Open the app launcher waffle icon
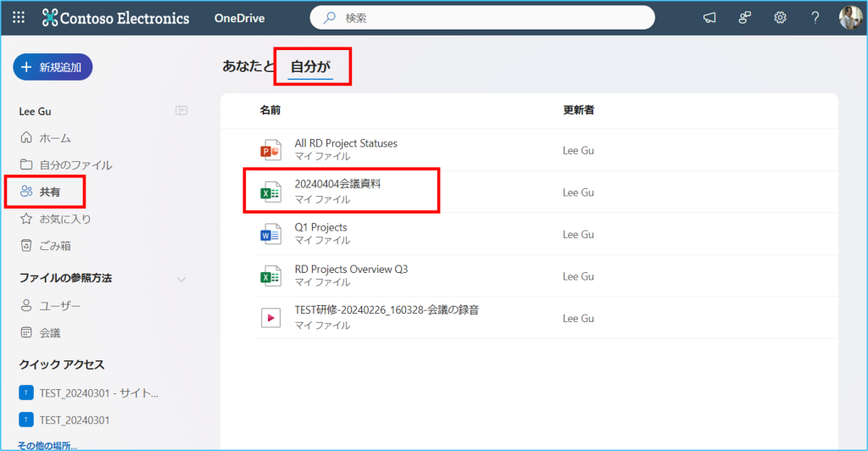The height and width of the screenshot is (451, 868). (x=19, y=18)
